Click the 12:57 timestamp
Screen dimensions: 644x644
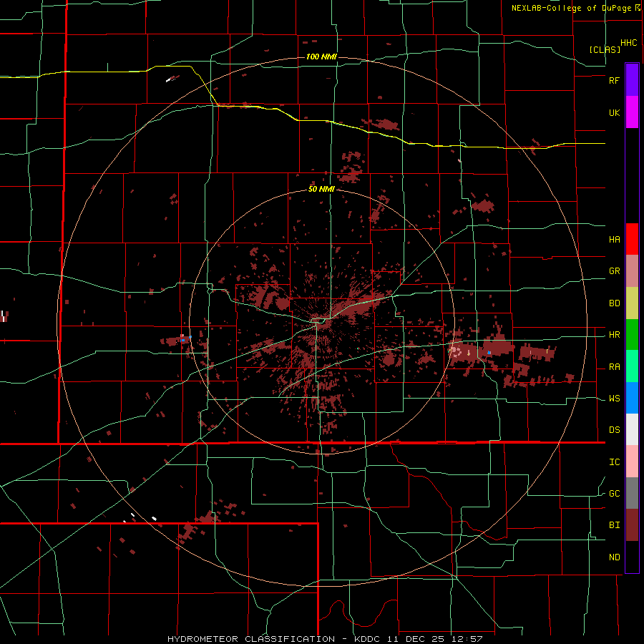(x=468, y=639)
